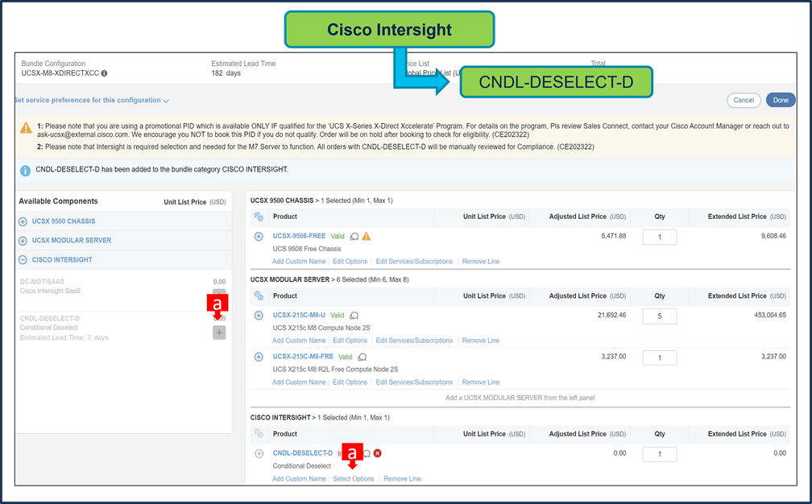The width and height of the screenshot is (812, 504).
Task: Click comment icon beside UCSX-215C-M8-U
Action: [354, 316]
